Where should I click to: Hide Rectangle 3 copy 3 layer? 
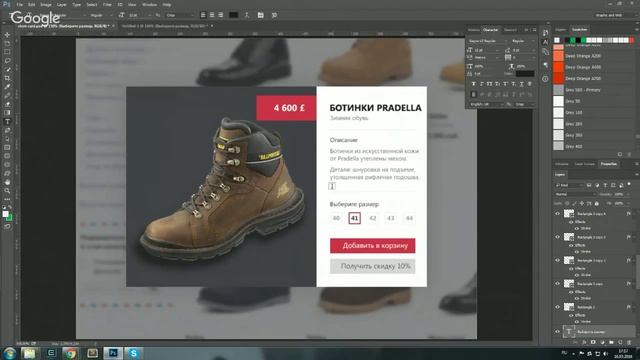point(558,237)
